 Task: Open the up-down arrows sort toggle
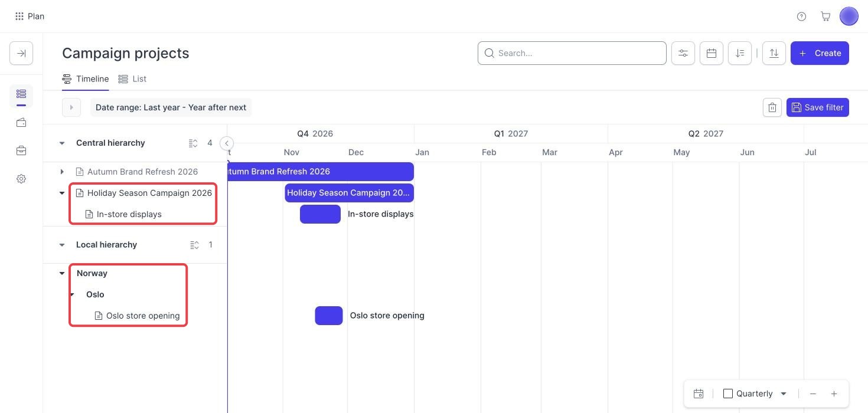[x=774, y=53]
